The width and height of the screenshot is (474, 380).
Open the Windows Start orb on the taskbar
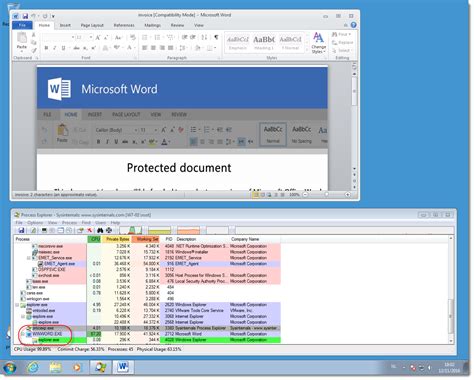pyautogui.click(x=9, y=368)
